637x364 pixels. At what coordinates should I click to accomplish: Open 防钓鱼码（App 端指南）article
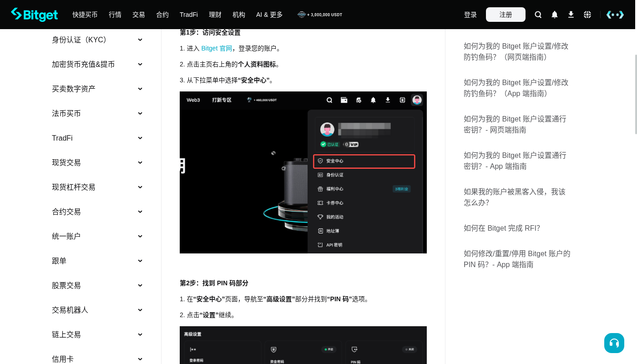(x=516, y=88)
